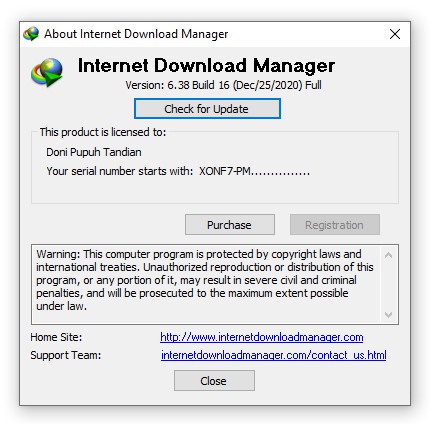Click the About Internet Download Manager title text
This screenshot has height=430, width=430.
tap(136, 34)
